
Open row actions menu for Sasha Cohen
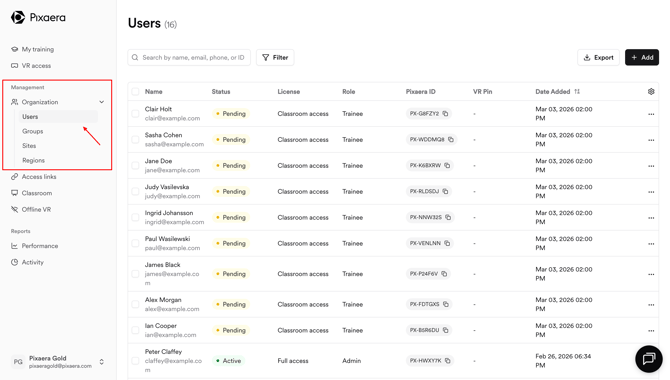pyautogui.click(x=651, y=140)
